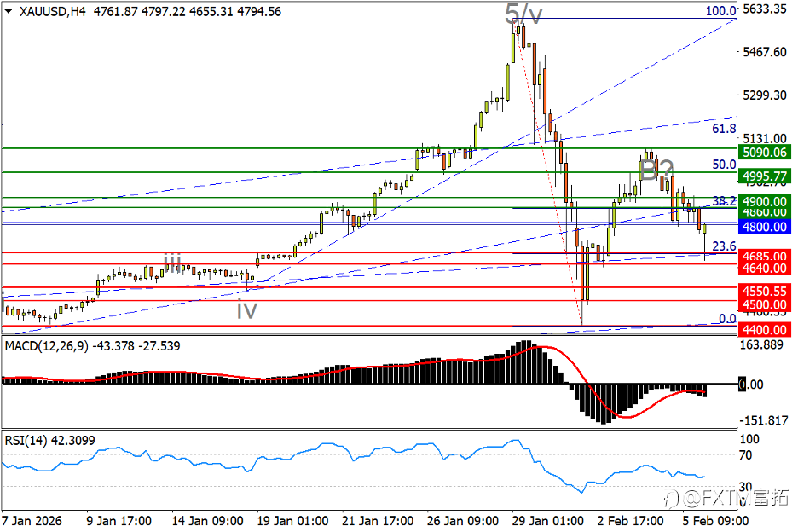Click the RSI(14) 42.3099 indicator label

coord(49,441)
